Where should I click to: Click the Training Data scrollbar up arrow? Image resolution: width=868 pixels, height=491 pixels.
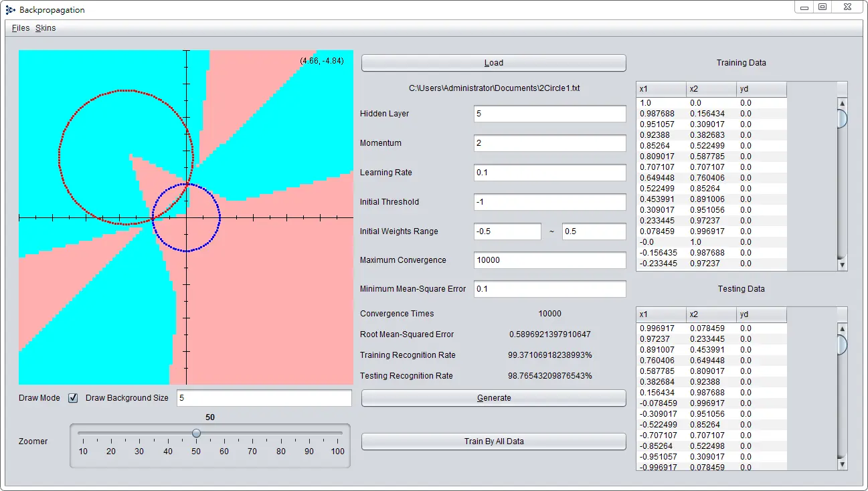coord(842,103)
